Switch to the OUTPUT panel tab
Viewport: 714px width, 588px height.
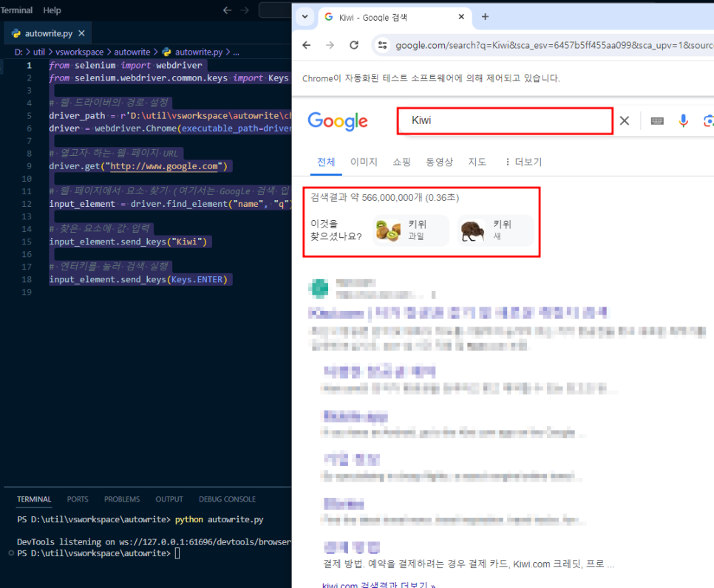tap(169, 499)
